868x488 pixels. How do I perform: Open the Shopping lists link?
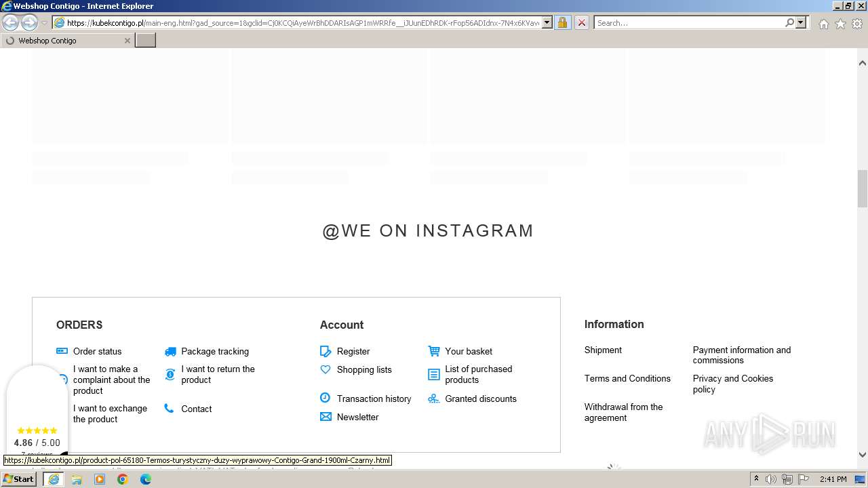(x=364, y=369)
